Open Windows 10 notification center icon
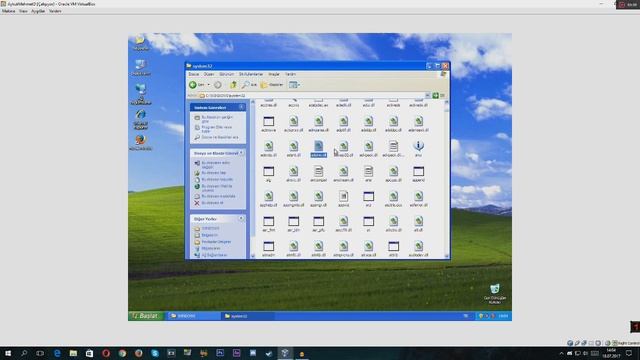Viewport: 640px width, 360px height. tap(629, 353)
